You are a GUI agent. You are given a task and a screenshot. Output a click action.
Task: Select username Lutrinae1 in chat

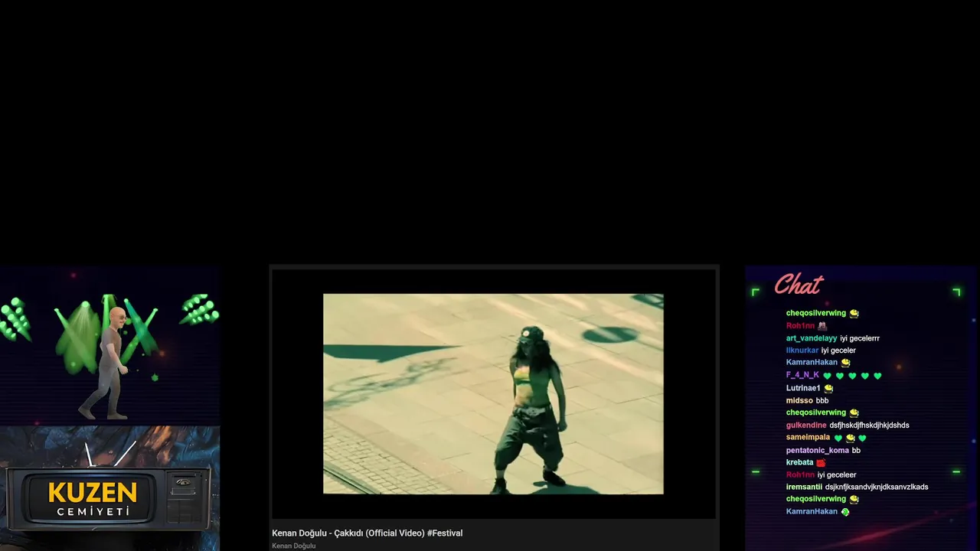[803, 388]
